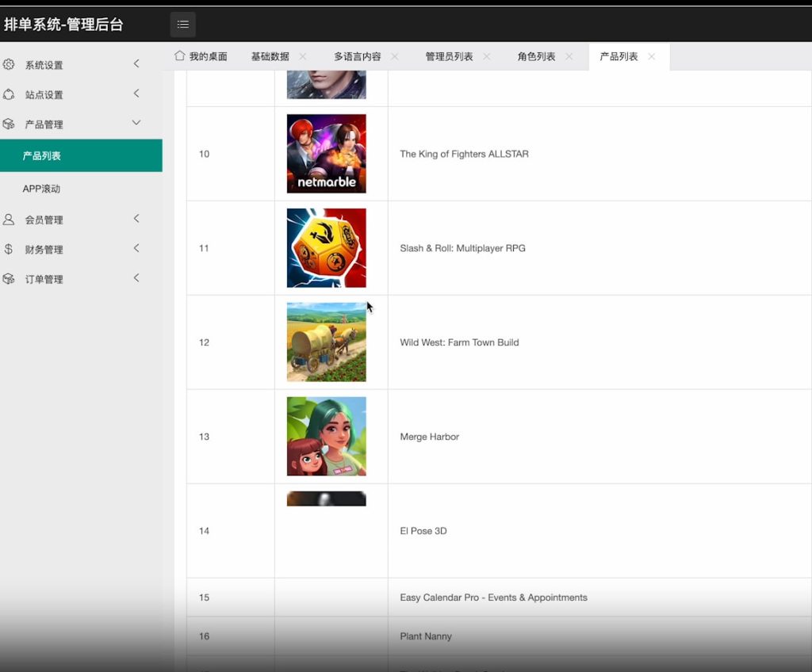The width and height of the screenshot is (812, 672).
Task: Close the 角色列表 tab
Action: click(569, 56)
